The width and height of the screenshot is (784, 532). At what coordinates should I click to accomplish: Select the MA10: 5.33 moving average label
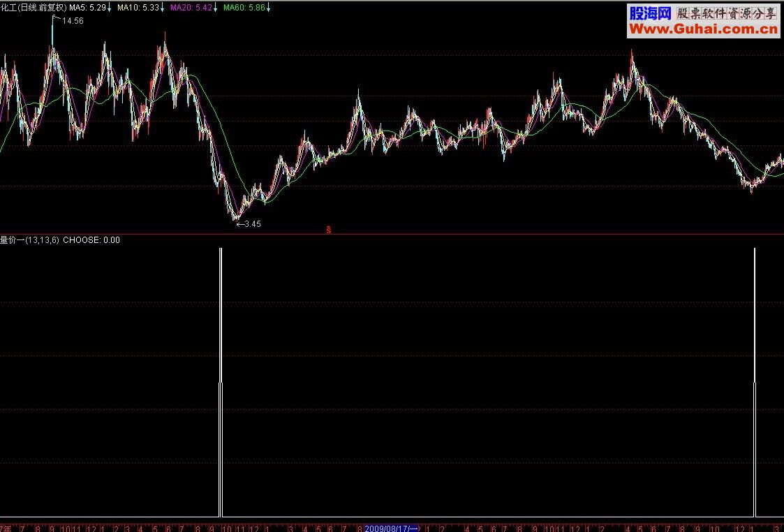142,8
